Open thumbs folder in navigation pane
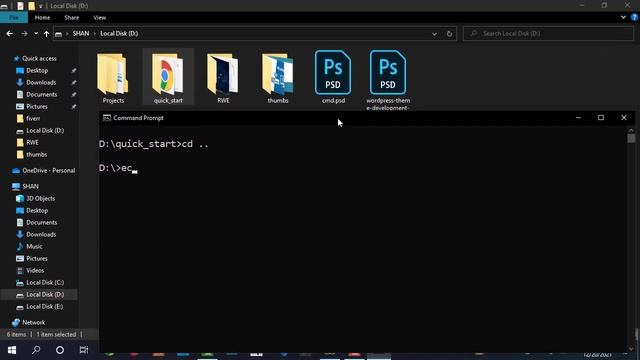 click(36, 155)
